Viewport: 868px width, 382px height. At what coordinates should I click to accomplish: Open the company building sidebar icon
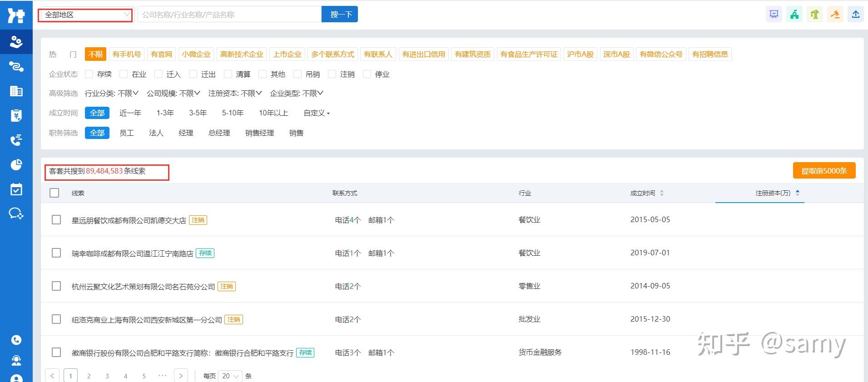pyautogui.click(x=16, y=91)
